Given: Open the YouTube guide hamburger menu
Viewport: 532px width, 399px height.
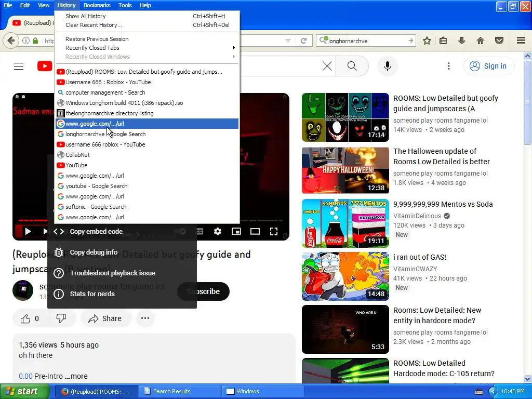Looking at the screenshot, I should (x=19, y=66).
